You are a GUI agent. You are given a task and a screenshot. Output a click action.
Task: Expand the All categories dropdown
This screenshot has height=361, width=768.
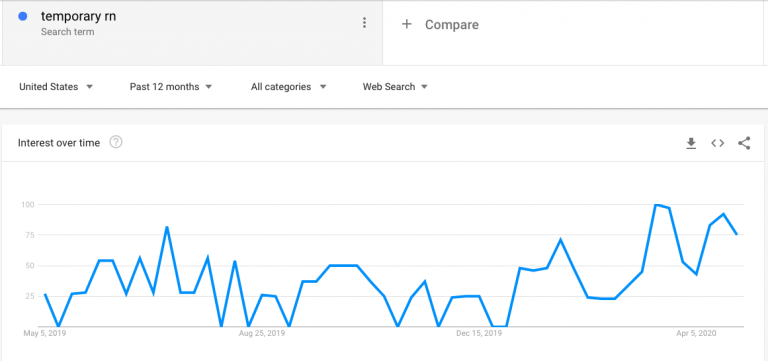(x=288, y=87)
